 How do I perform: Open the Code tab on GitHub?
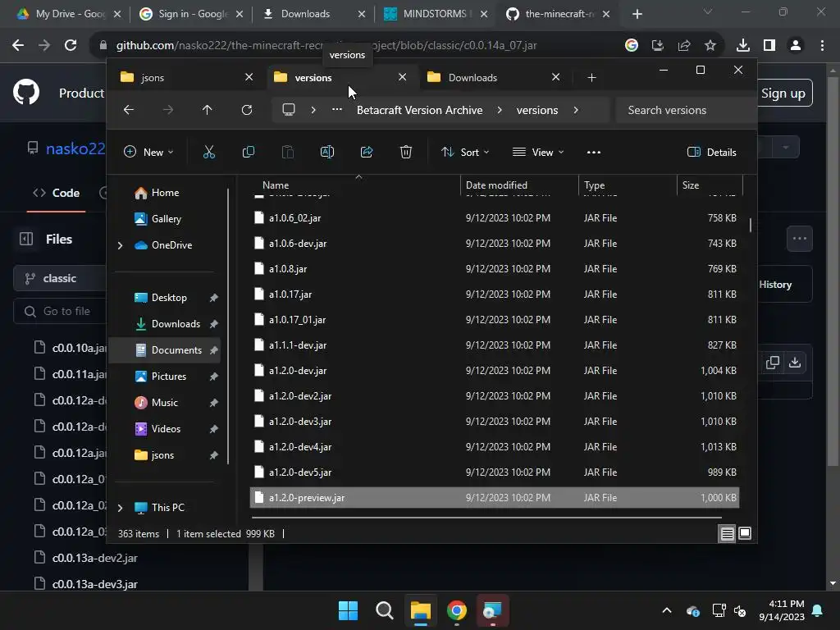point(57,193)
